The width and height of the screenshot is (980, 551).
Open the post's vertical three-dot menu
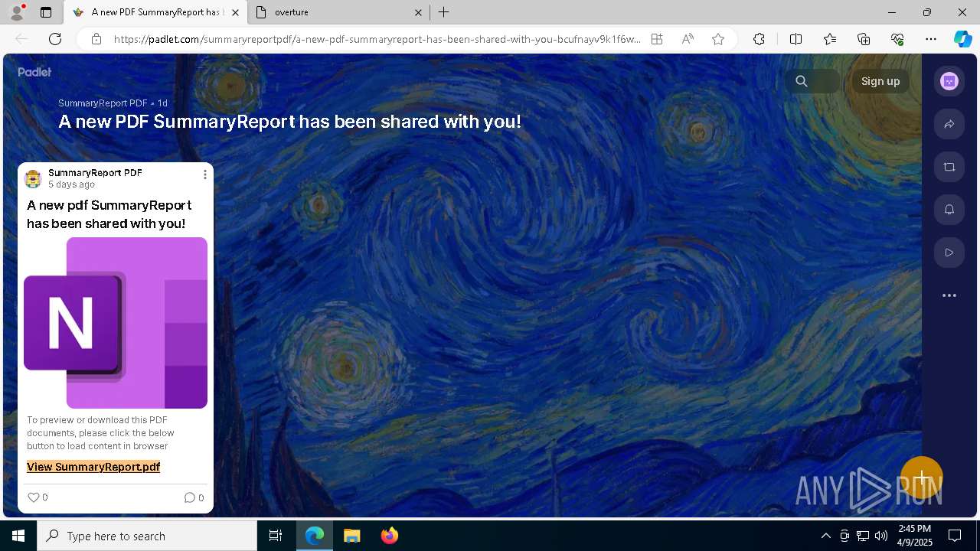click(x=204, y=174)
